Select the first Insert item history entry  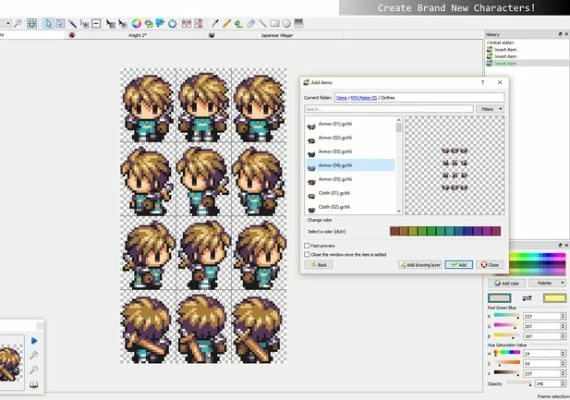505,49
